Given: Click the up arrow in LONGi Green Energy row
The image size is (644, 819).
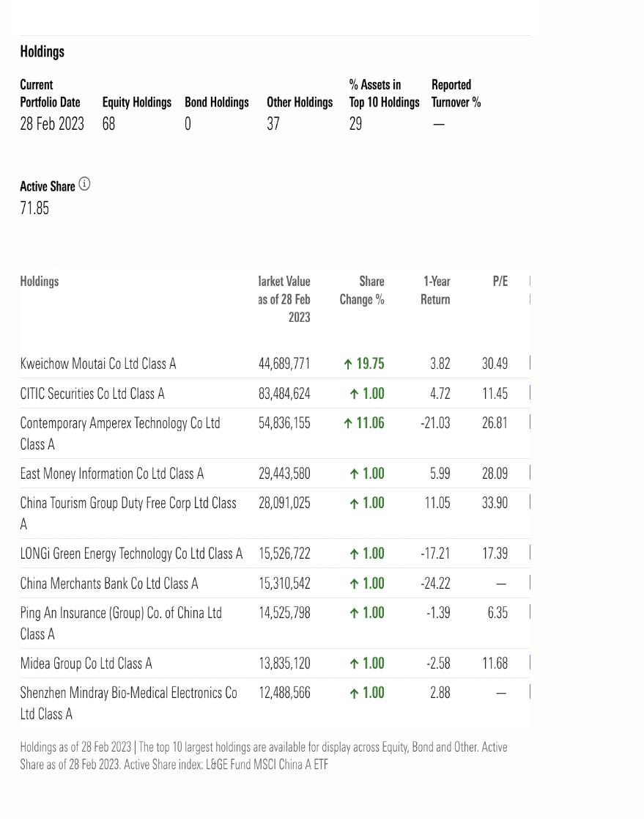Looking at the screenshot, I should click(355, 554).
